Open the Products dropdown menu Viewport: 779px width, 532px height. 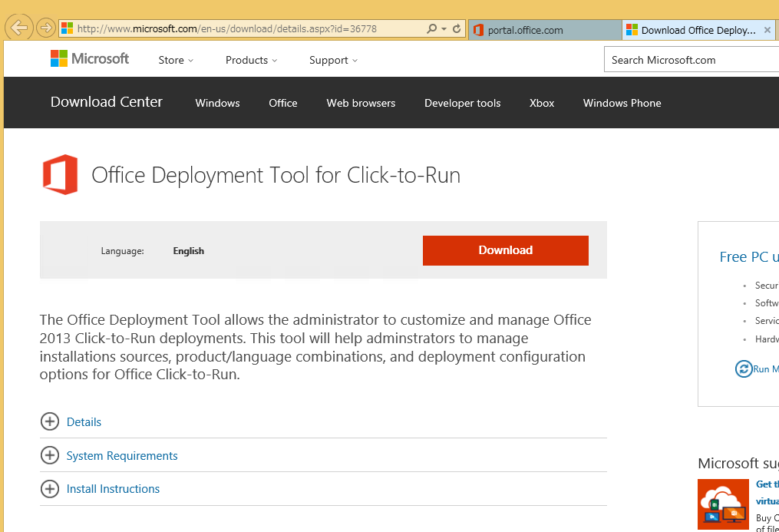tap(252, 60)
